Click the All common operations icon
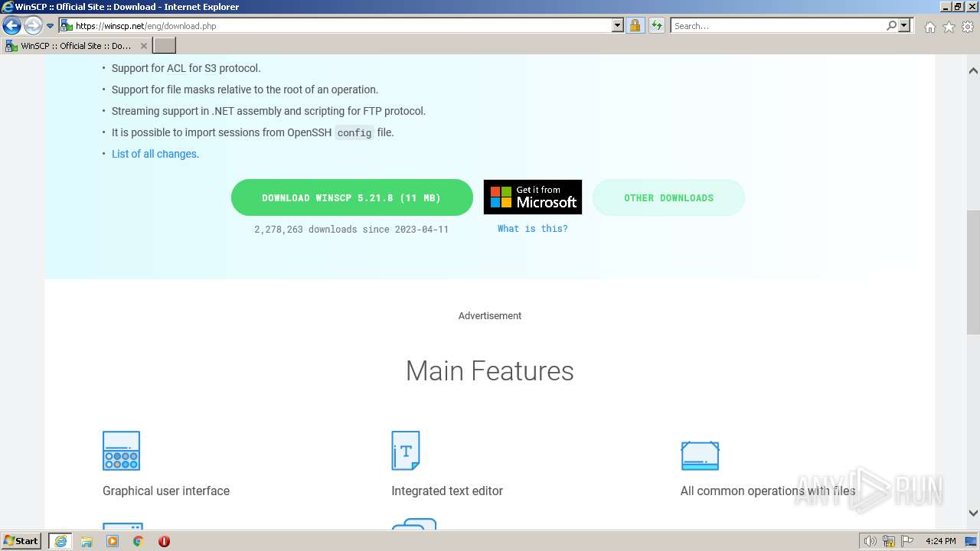The height and width of the screenshot is (551, 980). pyautogui.click(x=700, y=455)
